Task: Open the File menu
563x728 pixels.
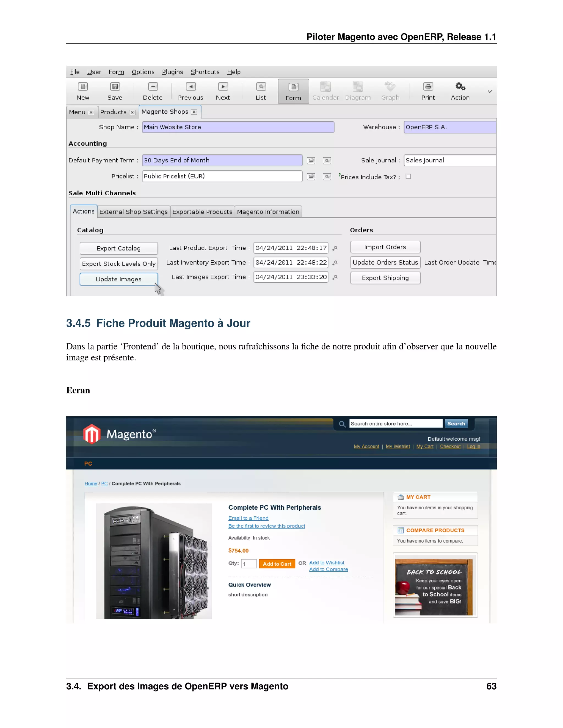Action: (75, 72)
